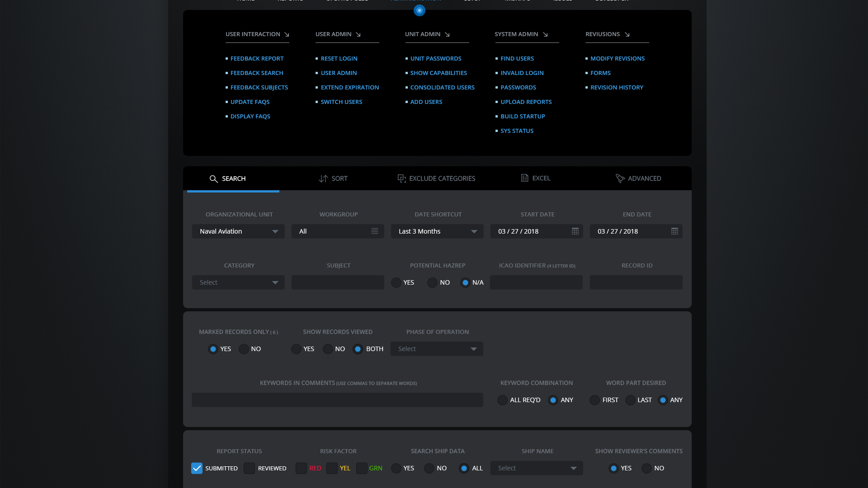Click the Excel document icon
Screen dimensions: 868x488
click(524, 178)
